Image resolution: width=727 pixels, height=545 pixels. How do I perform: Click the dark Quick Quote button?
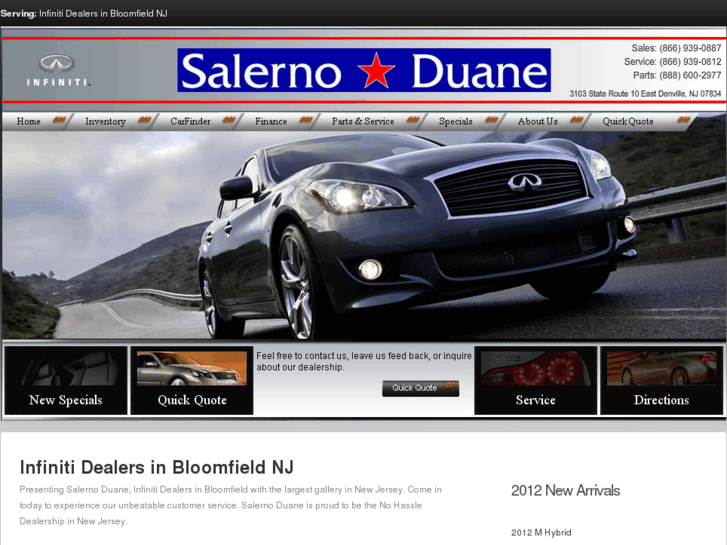click(x=421, y=388)
